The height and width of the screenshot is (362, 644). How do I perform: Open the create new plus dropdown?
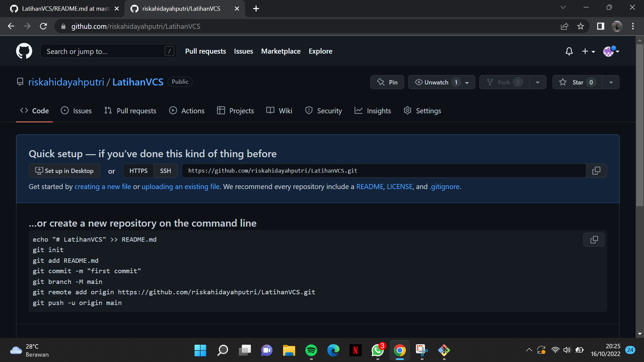[589, 51]
